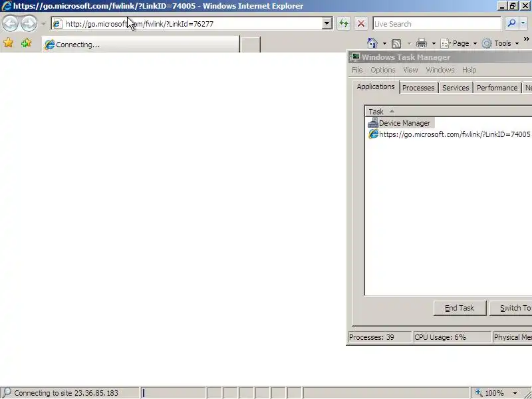The width and height of the screenshot is (532, 399).
Task: Click the End Task button
Action: coord(460,308)
